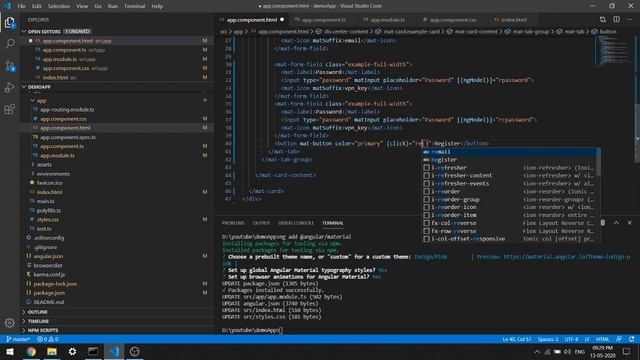The height and width of the screenshot is (360, 640).
Task: Click the Spaces: 2 indentation setting
Action: tap(548, 339)
